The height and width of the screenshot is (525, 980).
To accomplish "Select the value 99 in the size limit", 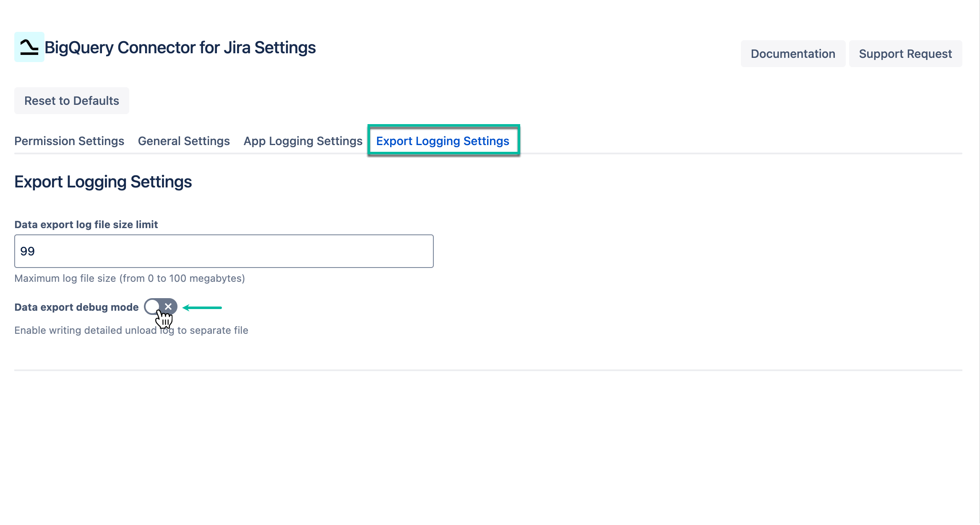I will tap(27, 251).
